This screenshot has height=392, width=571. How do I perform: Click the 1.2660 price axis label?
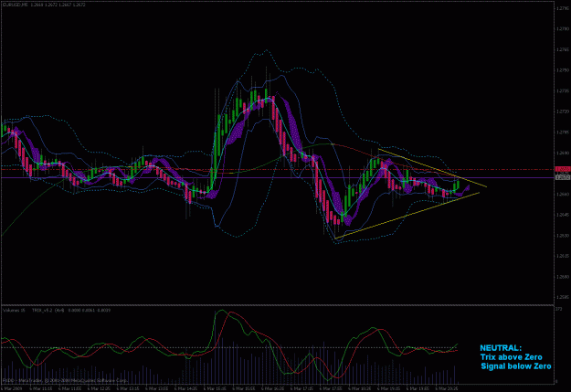tap(563, 195)
